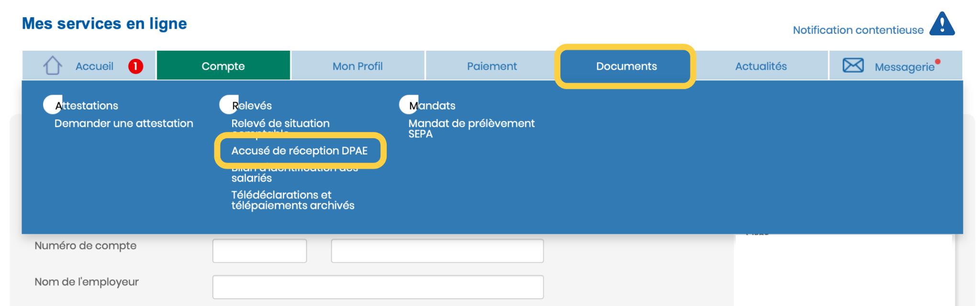
Task: Click the white circle beside Relevés
Action: coord(229,105)
